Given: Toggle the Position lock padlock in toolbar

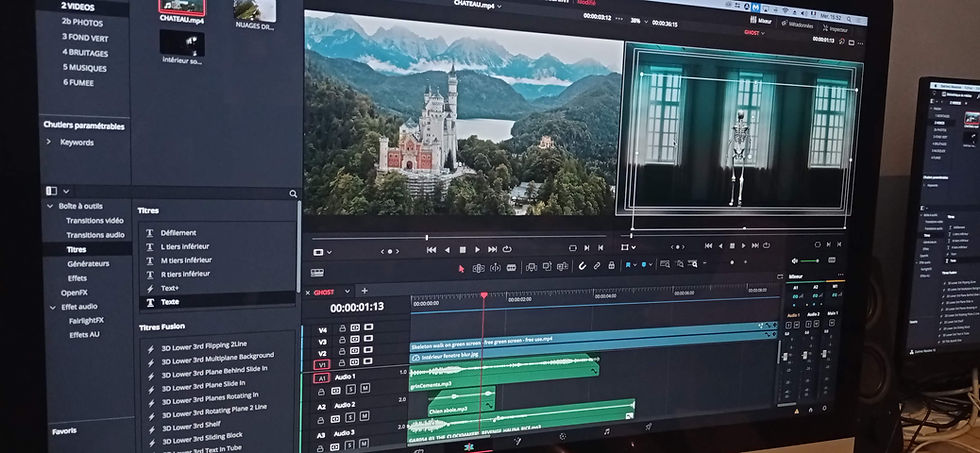Looking at the screenshot, I should 612,265.
